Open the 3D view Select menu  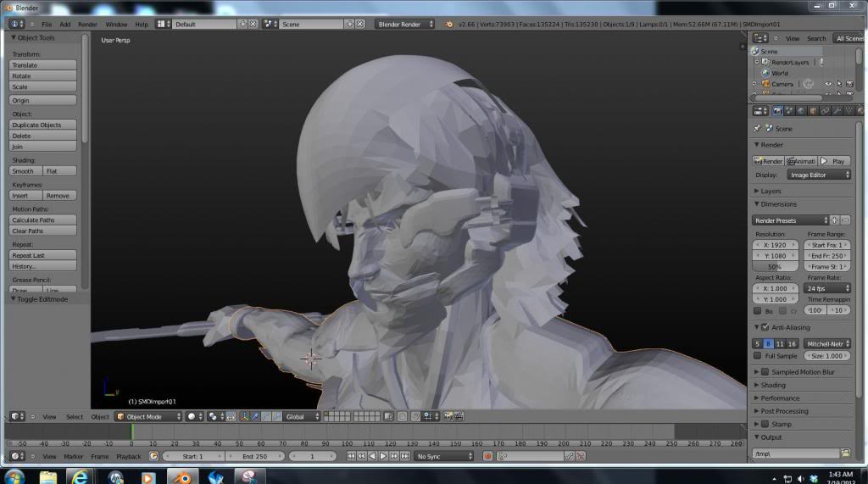pyautogui.click(x=75, y=417)
